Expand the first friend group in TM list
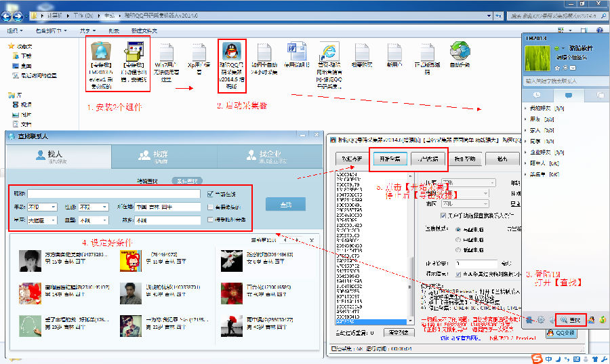Viewport: 610px width, 364px height. coord(525,108)
